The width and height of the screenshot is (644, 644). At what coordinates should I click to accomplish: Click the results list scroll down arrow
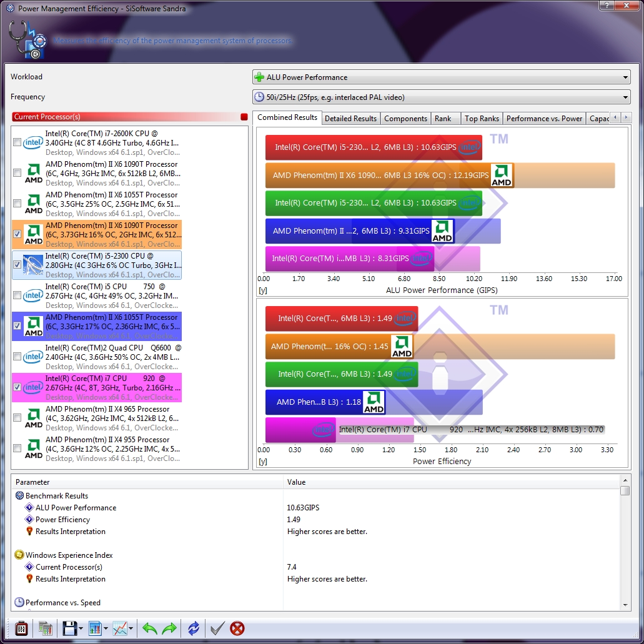pyautogui.click(x=625, y=605)
